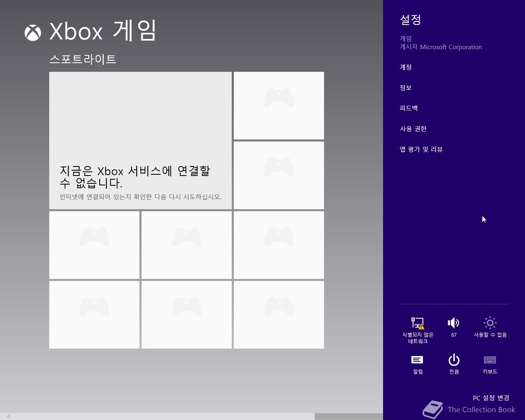
Task: Click the large spotlight tile with connection error
Action: coord(140,140)
